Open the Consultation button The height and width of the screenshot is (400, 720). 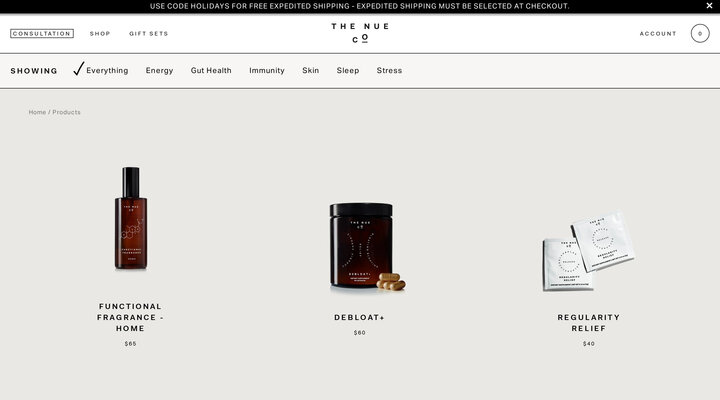click(x=42, y=34)
